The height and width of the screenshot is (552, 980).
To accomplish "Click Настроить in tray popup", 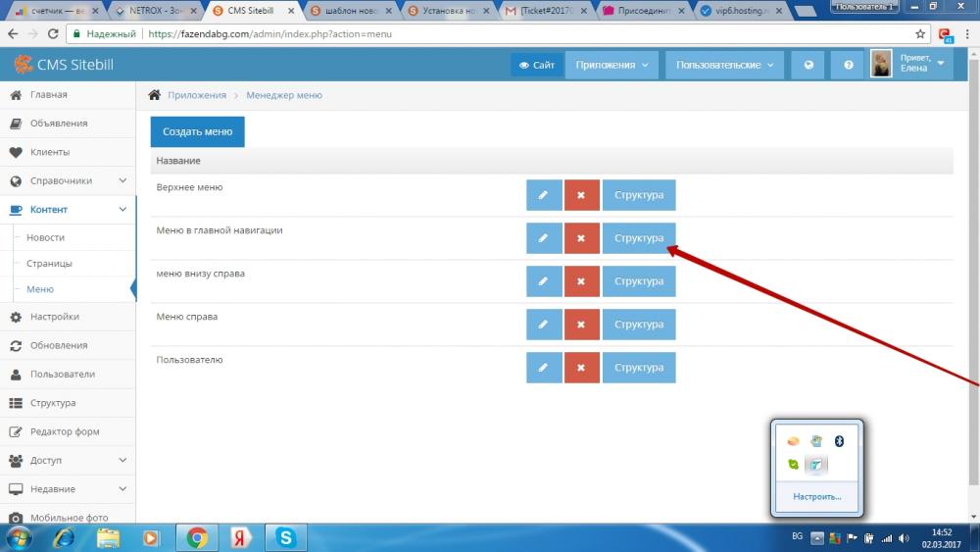I will coord(817,497).
